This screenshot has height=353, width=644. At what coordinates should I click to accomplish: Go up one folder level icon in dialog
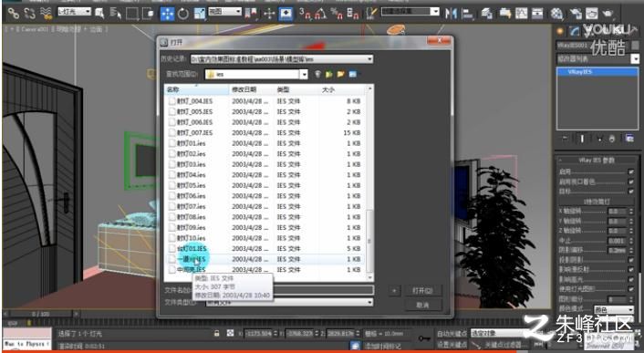coord(329,74)
